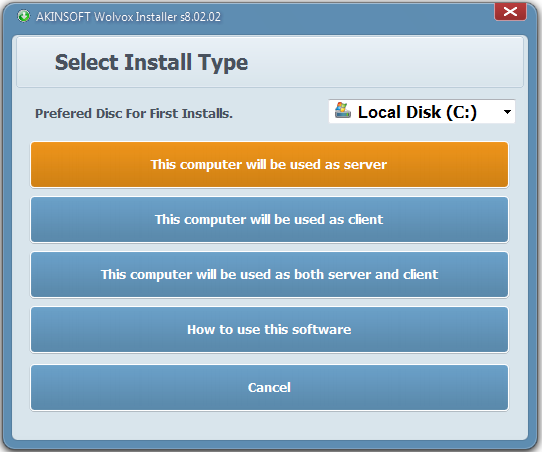Click the "Select Install Type" heading

151,63
